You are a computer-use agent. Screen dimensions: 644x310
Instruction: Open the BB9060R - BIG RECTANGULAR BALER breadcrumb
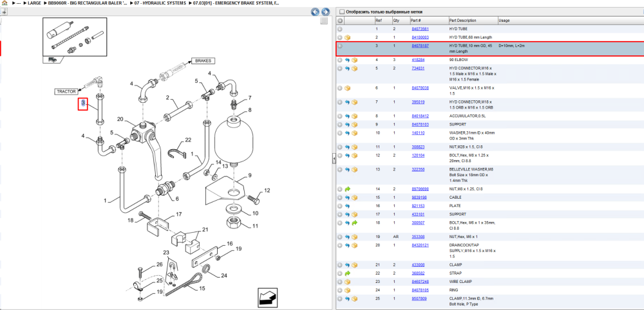[x=88, y=3]
